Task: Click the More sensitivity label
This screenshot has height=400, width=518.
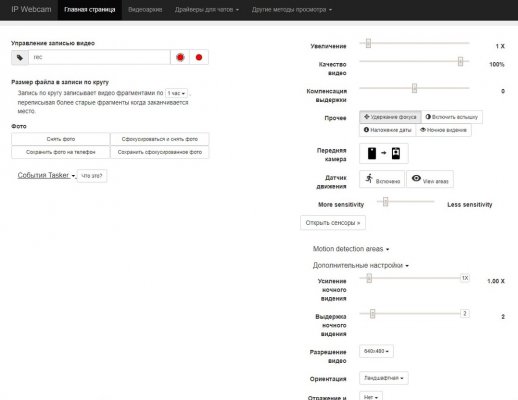Action: pos(341,204)
